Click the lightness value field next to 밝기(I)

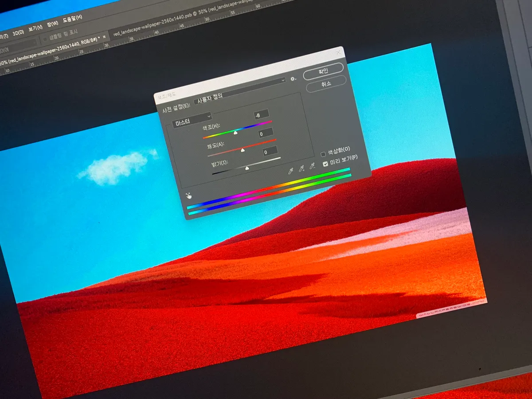(x=270, y=152)
